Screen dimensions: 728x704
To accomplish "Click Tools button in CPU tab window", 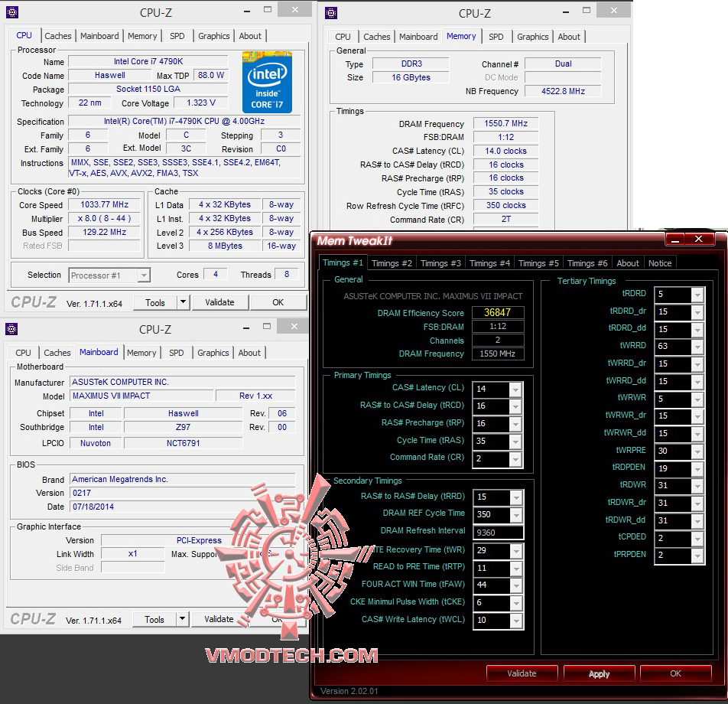I will click(155, 302).
